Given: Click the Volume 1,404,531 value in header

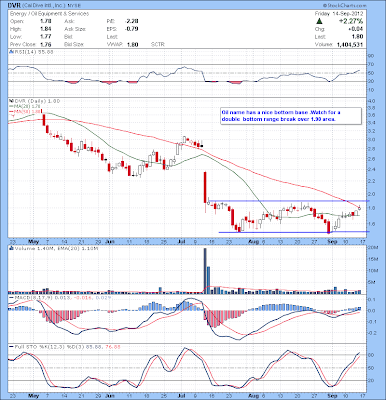Looking at the screenshot, I should click(x=350, y=44).
